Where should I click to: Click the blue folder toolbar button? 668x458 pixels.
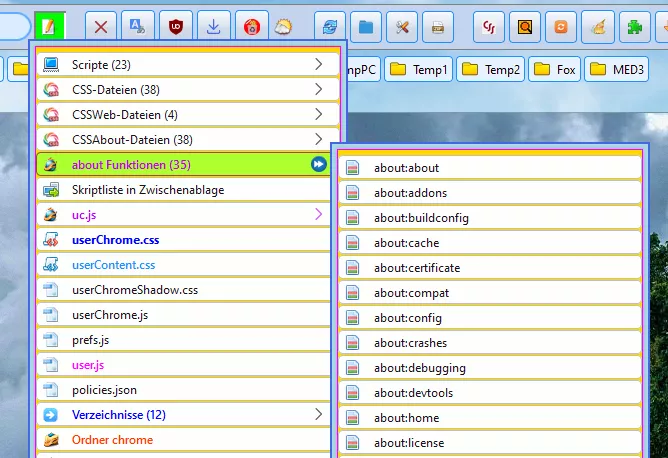point(366,27)
